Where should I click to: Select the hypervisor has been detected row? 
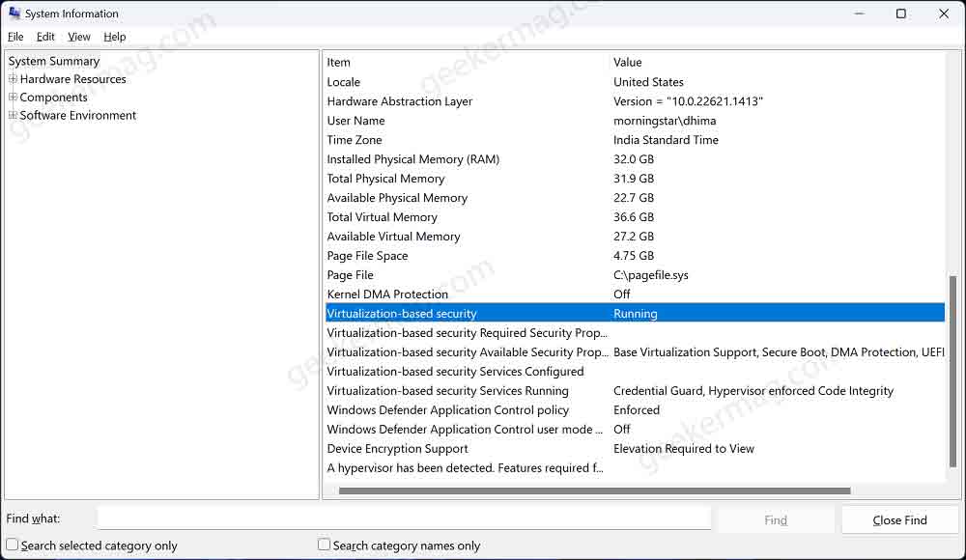pyautogui.click(x=636, y=468)
